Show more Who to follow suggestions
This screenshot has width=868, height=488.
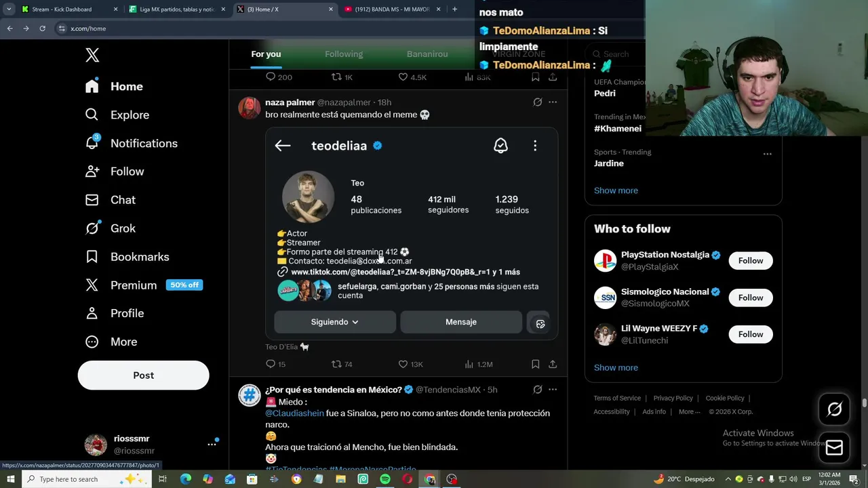pos(616,367)
